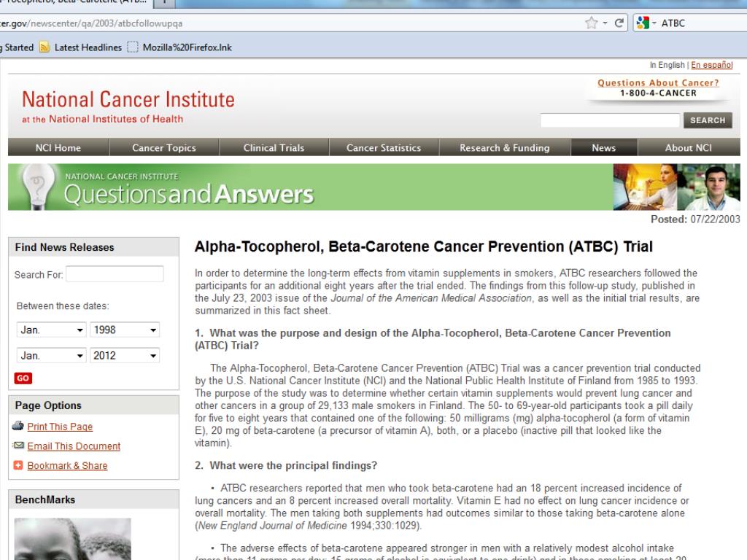Open the start month Jan. dropdown
This screenshot has height=560, width=747.
click(x=52, y=330)
